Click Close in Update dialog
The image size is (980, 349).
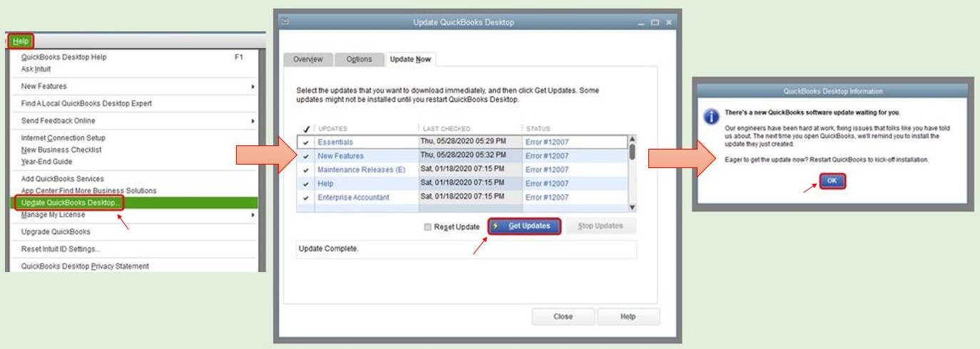(x=563, y=316)
